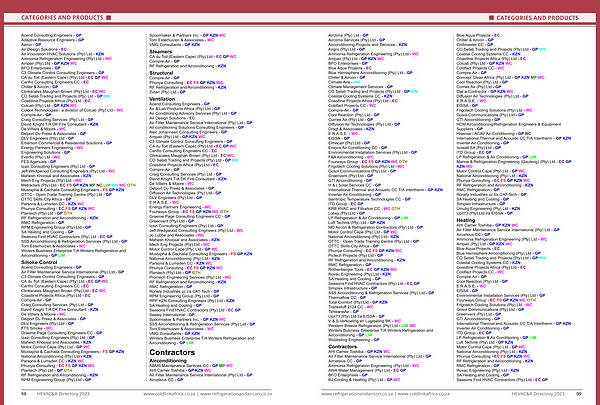Select the 'Airconditioning Projects and Services' entry
This screenshot has height=405, width=600.
pyautogui.click(x=367, y=44)
